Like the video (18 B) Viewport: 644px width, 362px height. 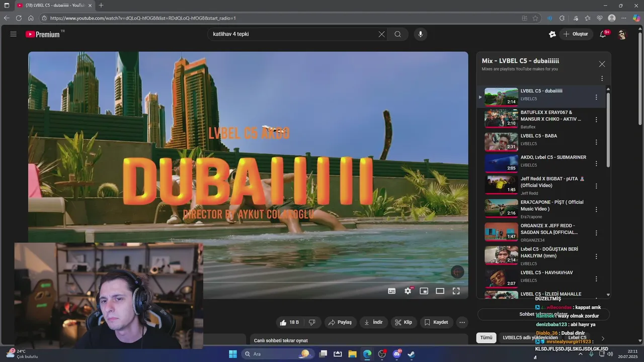[289, 322]
